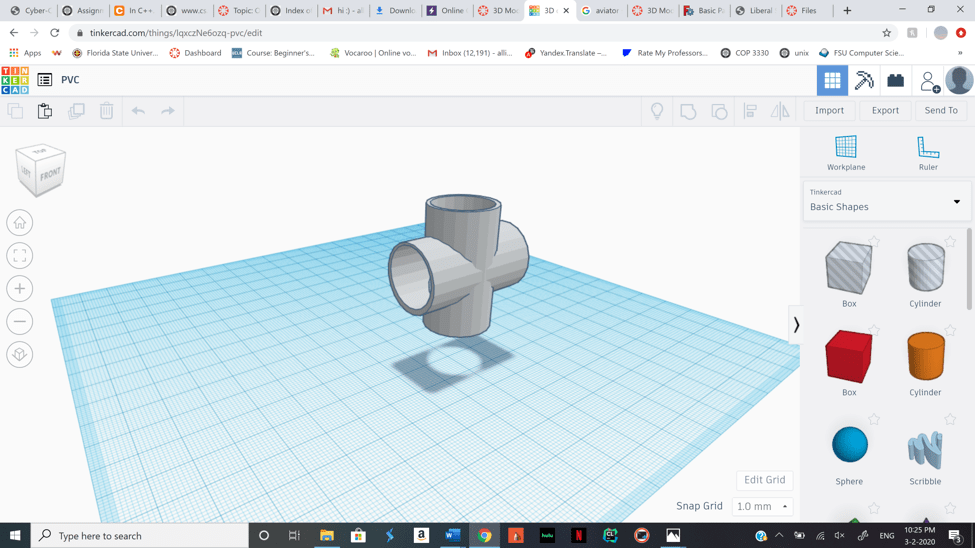Select the Ruler tool
Viewport: 975px width, 548px height.
tap(928, 152)
